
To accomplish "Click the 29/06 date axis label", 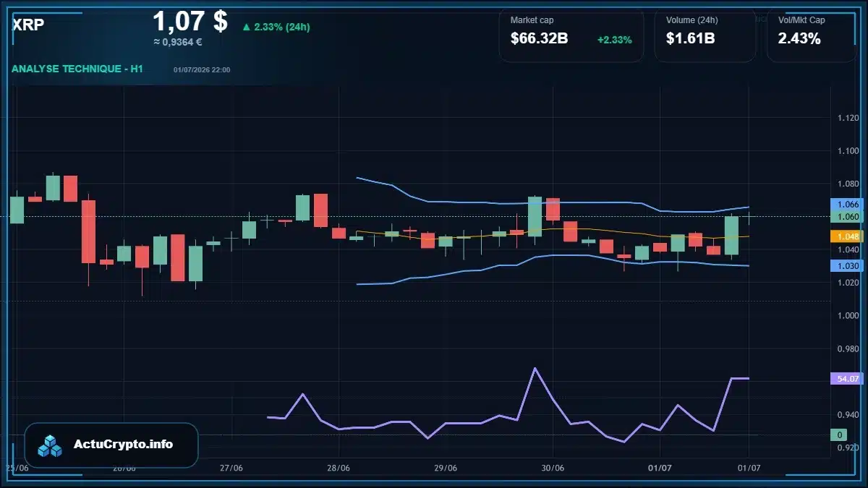I will [446, 468].
